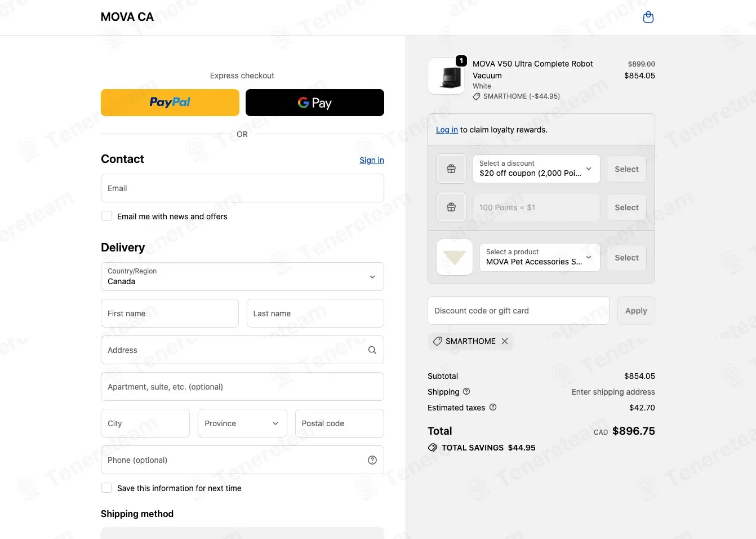The image size is (756, 539).
Task: Click the Shipping method heading
Action: 137,514
